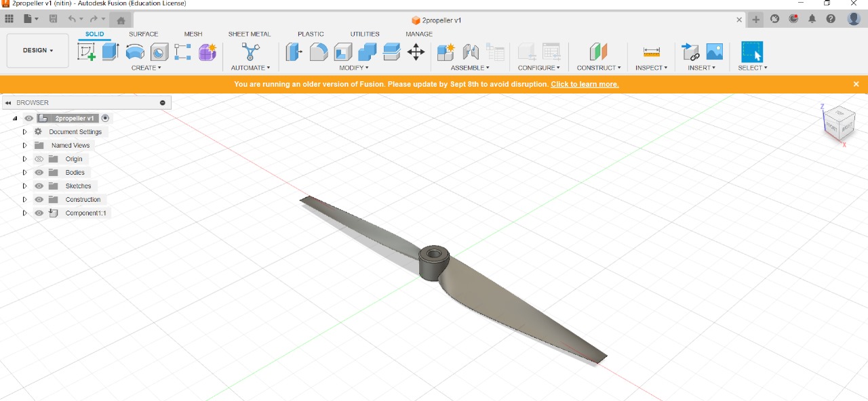This screenshot has height=401, width=868.
Task: Select the Shell tool
Action: point(343,51)
